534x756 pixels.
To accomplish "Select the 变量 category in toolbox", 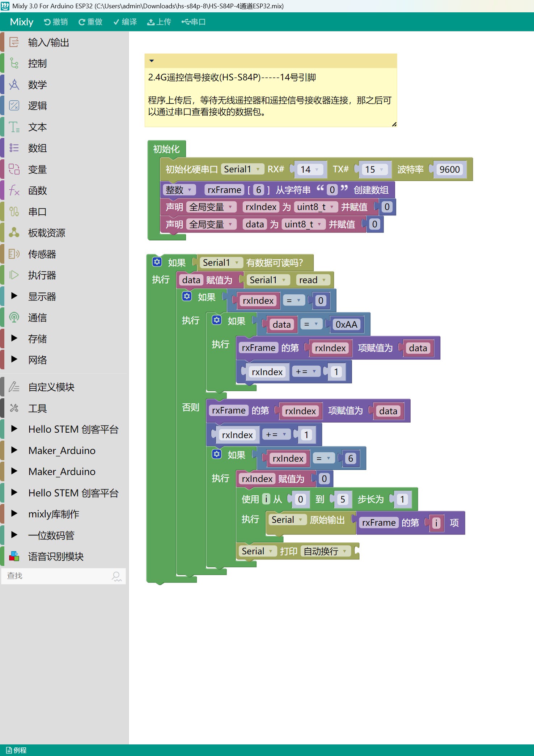I will pos(64,169).
